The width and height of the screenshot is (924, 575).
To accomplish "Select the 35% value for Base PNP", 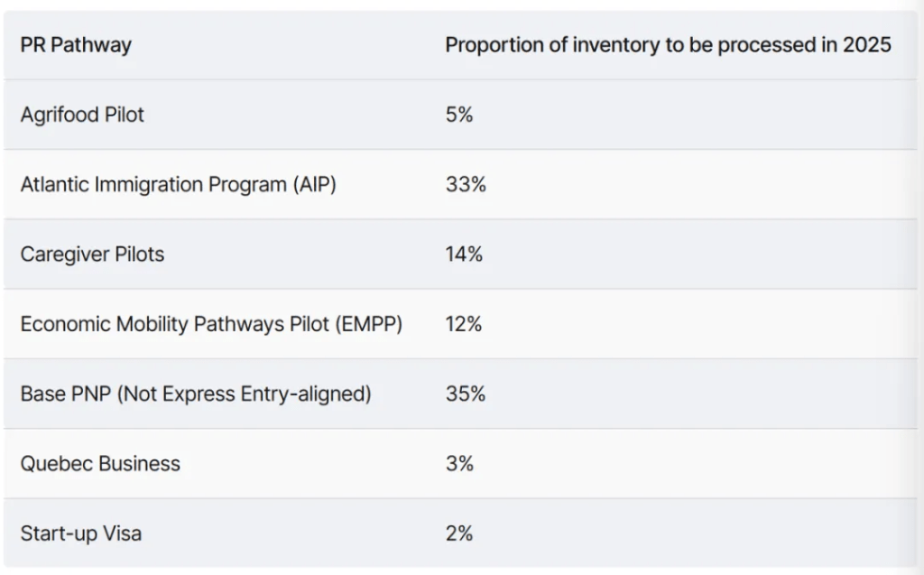I will [x=466, y=394].
